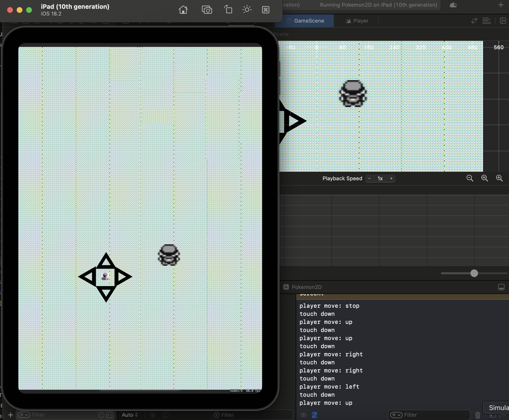Zoom out the scene editor with the minus magnifier
This screenshot has height=420, width=509.
470,178
